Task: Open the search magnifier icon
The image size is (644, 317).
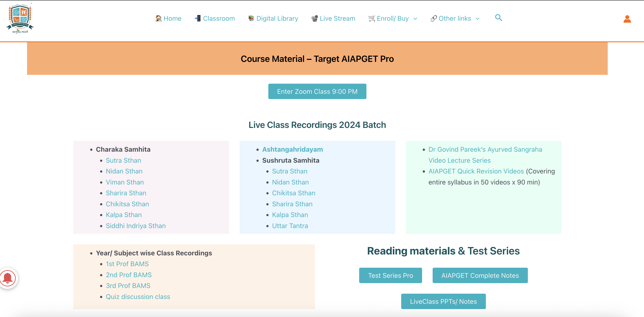Action: 498,18
